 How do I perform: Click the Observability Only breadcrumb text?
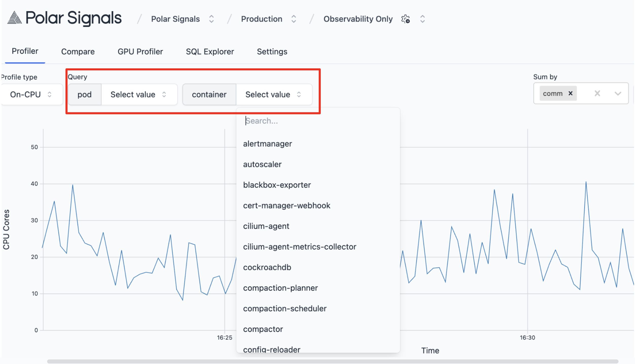click(358, 19)
